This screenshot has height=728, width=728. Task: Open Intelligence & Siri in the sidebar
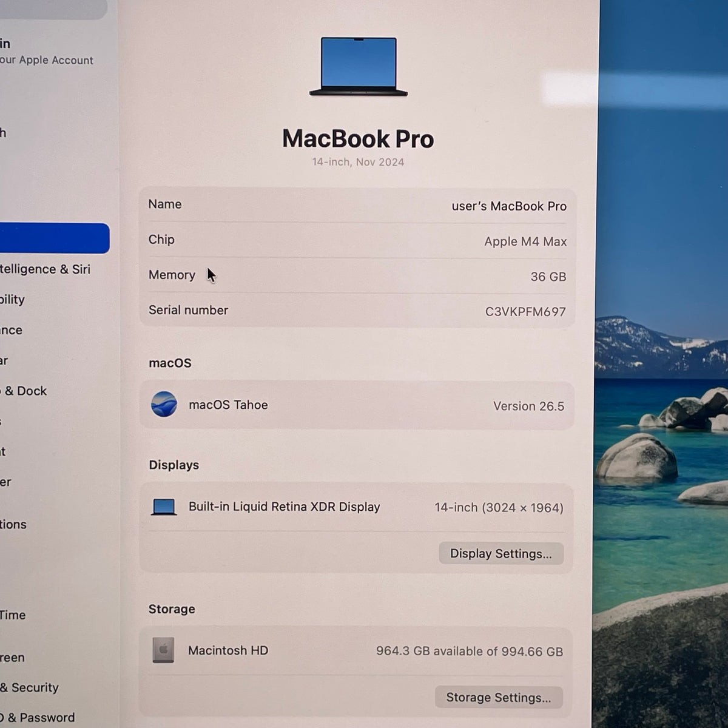pyautogui.click(x=45, y=269)
